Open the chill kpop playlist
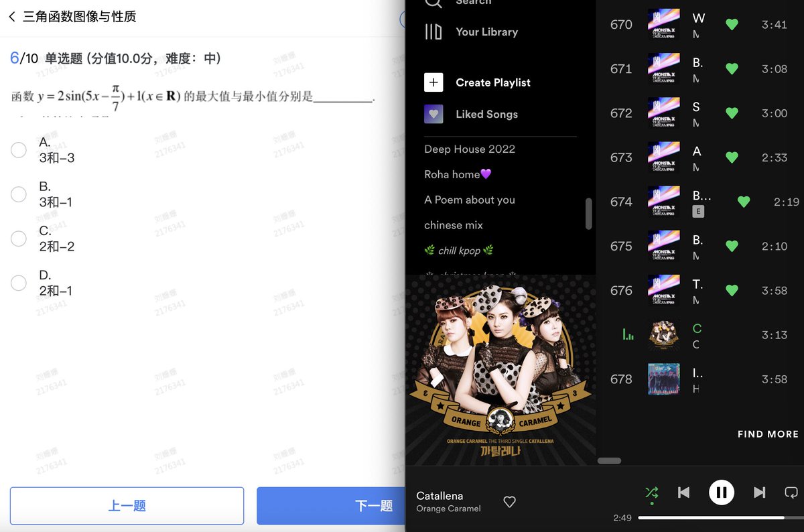The height and width of the screenshot is (532, 804). click(459, 251)
